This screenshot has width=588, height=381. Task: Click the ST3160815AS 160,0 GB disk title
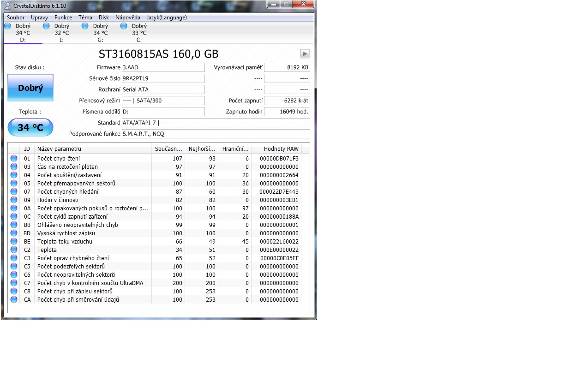pyautogui.click(x=158, y=54)
